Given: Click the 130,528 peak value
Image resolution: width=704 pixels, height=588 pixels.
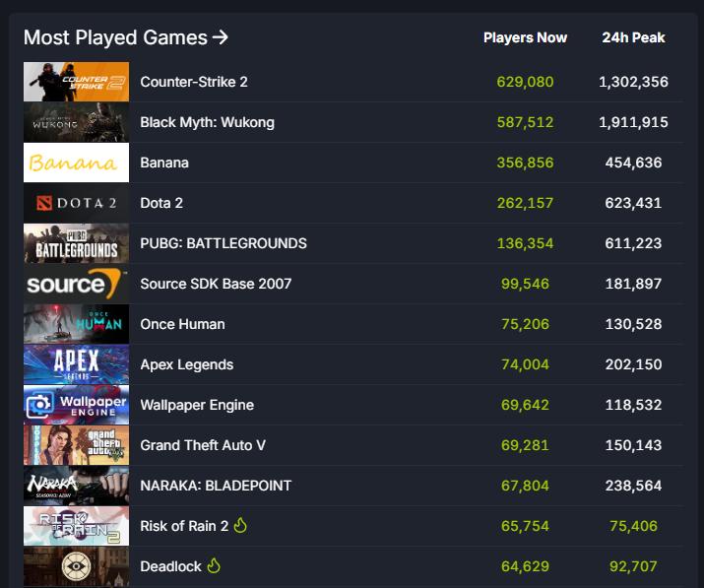Looking at the screenshot, I should (633, 324).
